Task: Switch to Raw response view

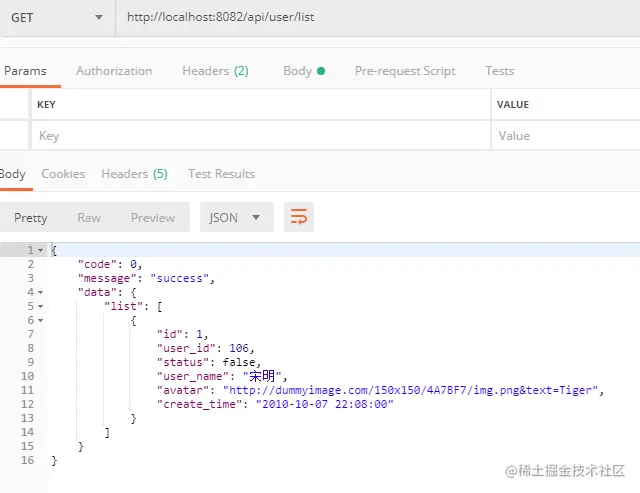Action: 89,218
